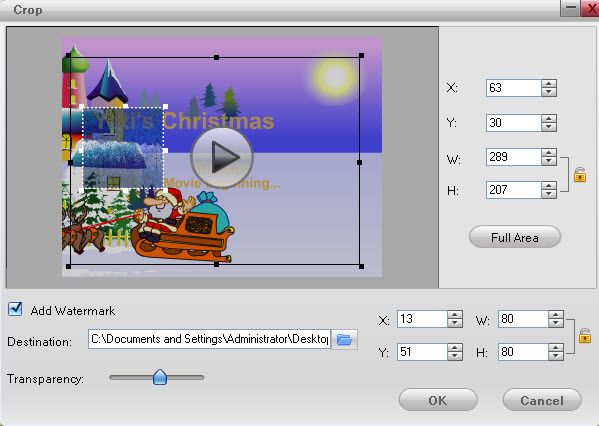Click the bottom-left handle of the crop rectangle

[69, 266]
